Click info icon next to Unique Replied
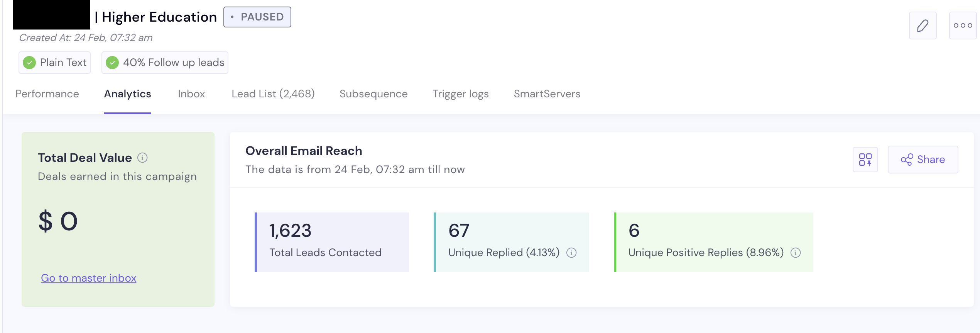Screen dimensions: 980x333 571,253
